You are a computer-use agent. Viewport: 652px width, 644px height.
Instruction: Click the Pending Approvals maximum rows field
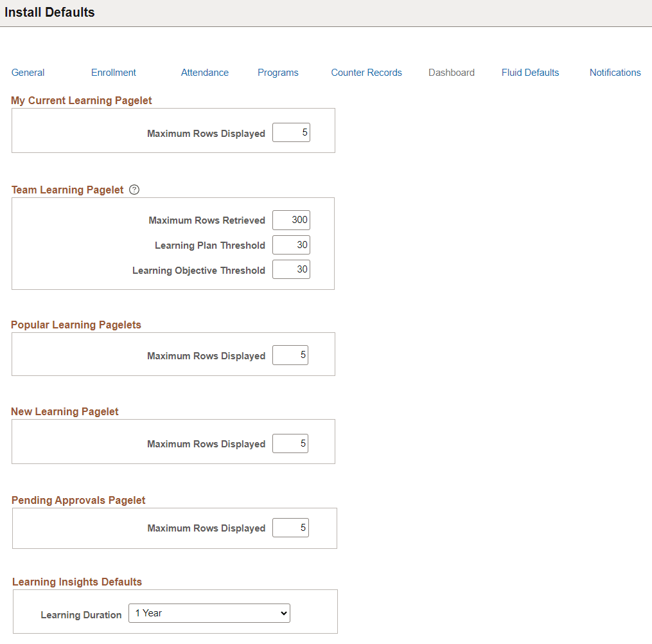tap(290, 528)
